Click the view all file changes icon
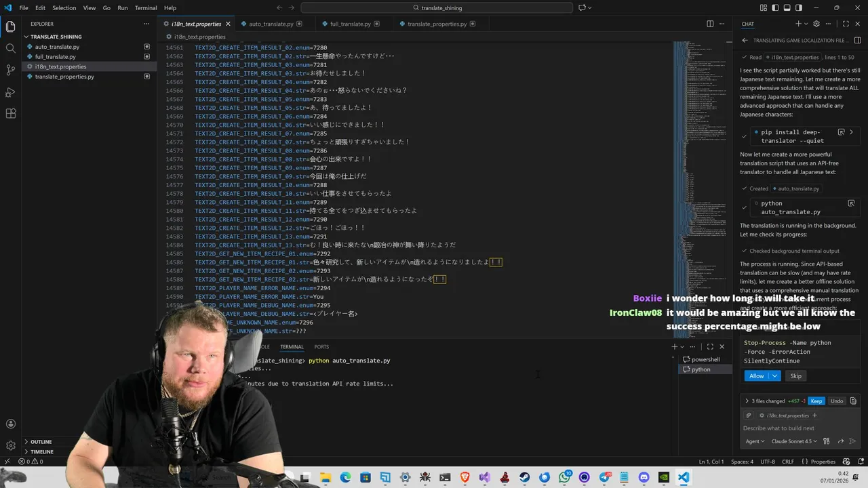 pyautogui.click(x=853, y=401)
